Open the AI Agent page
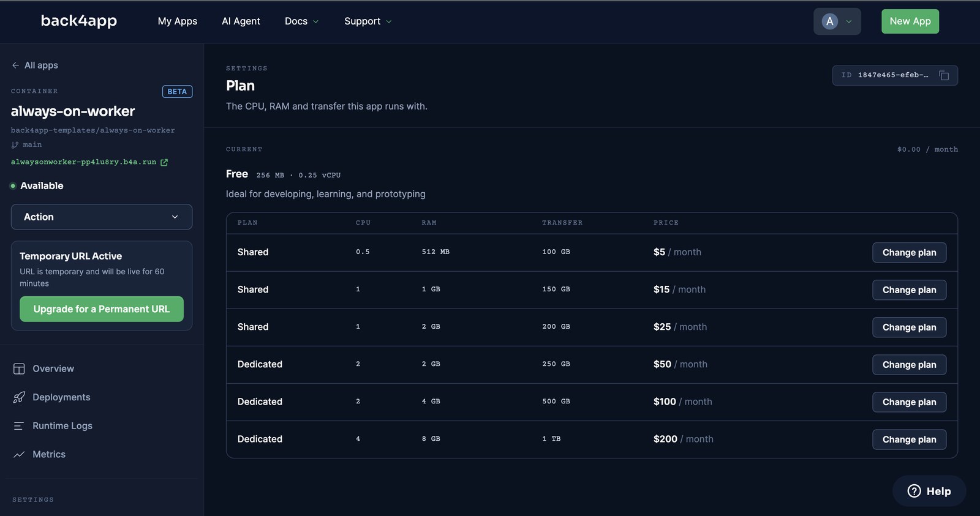The height and width of the screenshot is (516, 980). click(x=241, y=21)
